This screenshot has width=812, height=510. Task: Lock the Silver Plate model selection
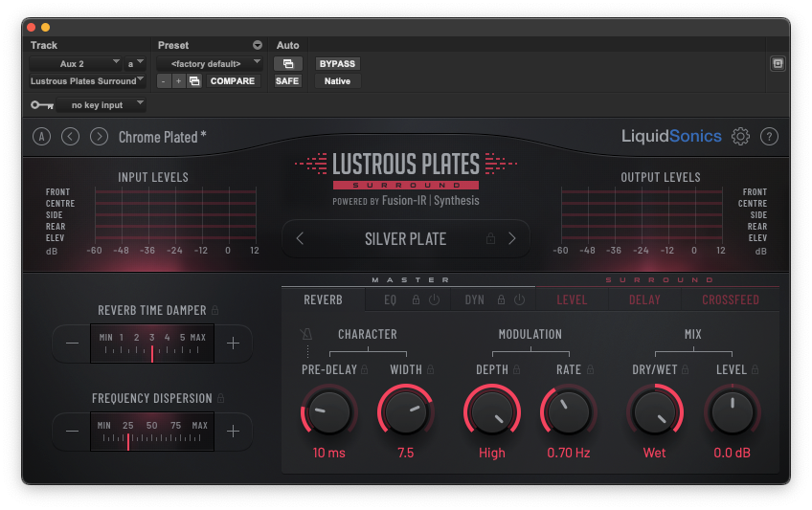[x=490, y=238]
